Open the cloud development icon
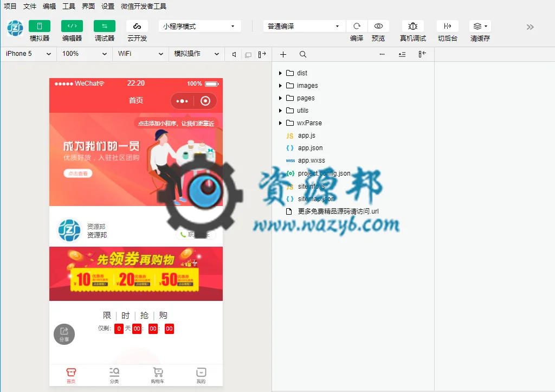Image resolution: width=555 pixels, height=392 pixels. point(137,26)
